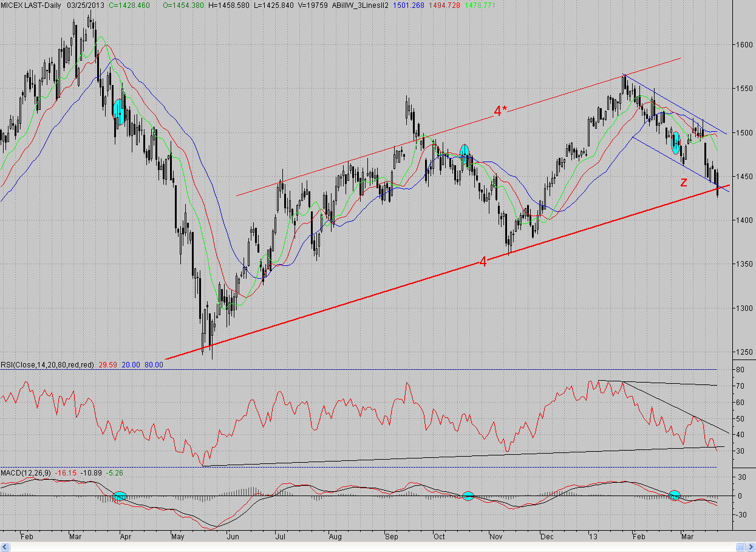
Task: Click the cyan MACD crossover marker near October
Action: [x=468, y=496]
